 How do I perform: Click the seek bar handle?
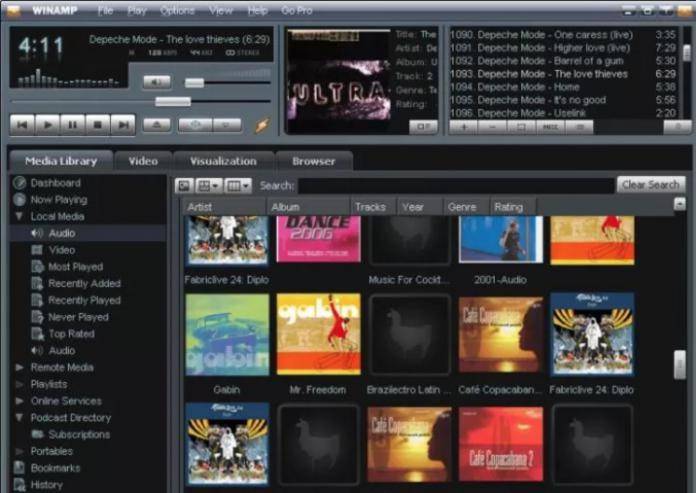click(x=173, y=102)
